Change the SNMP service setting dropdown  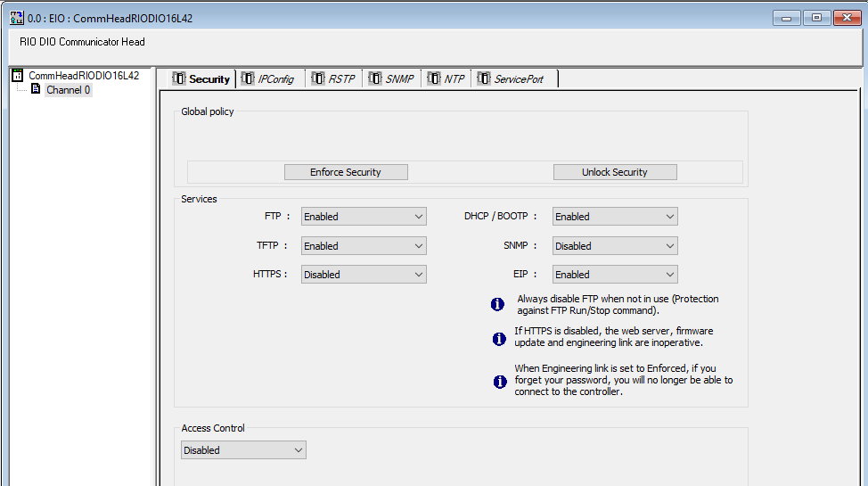(x=615, y=246)
